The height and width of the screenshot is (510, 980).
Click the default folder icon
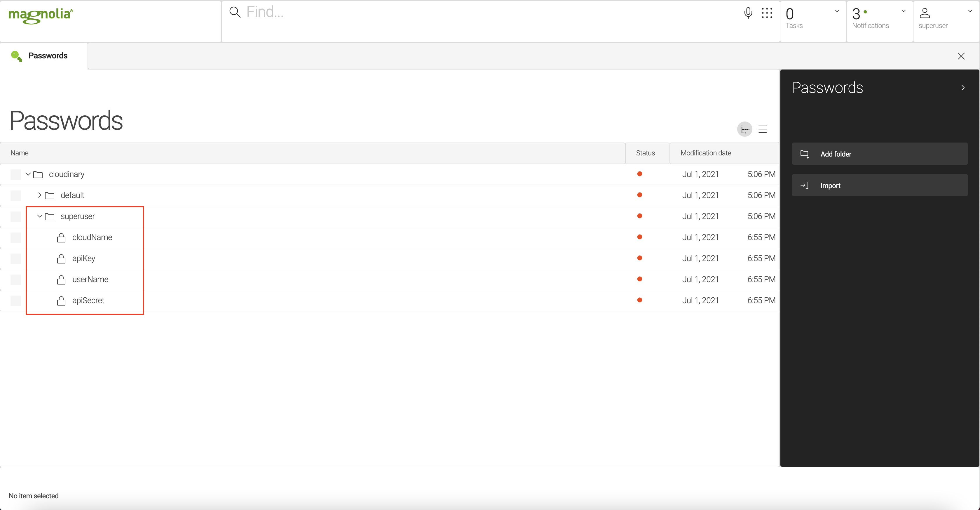coord(50,195)
